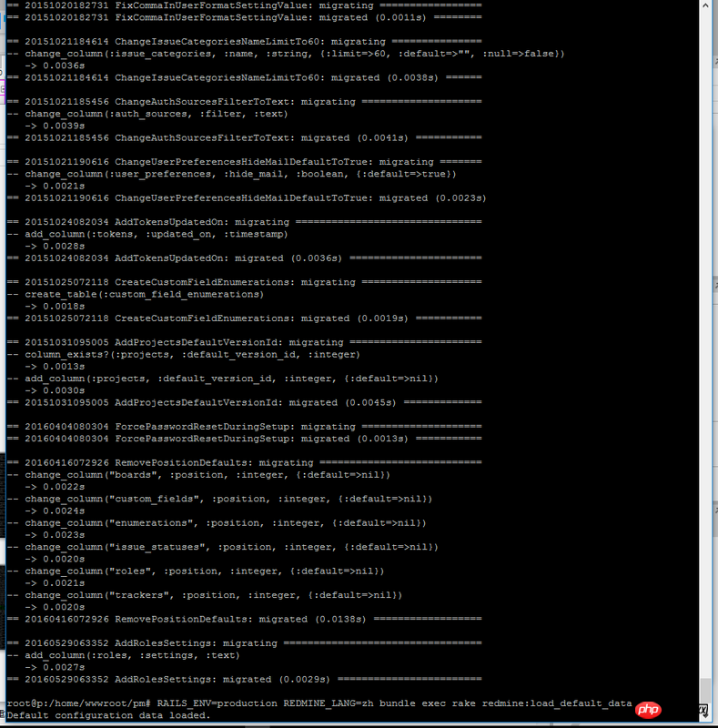Image resolution: width=718 pixels, height=728 pixels.
Task: Click the terminal's vertical scrollbar thumb
Action: pyautogui.click(x=705, y=693)
